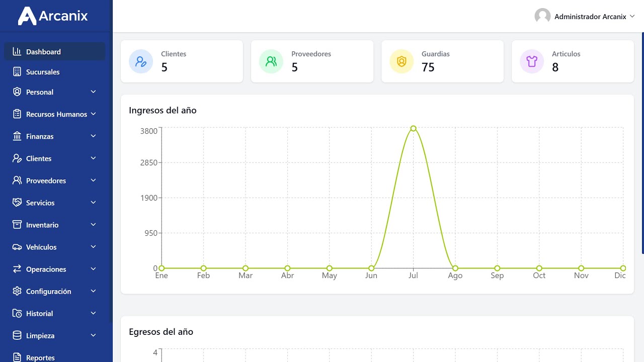The image size is (644, 362).
Task: Click the Guardias yellow shield icon
Action: [401, 61]
